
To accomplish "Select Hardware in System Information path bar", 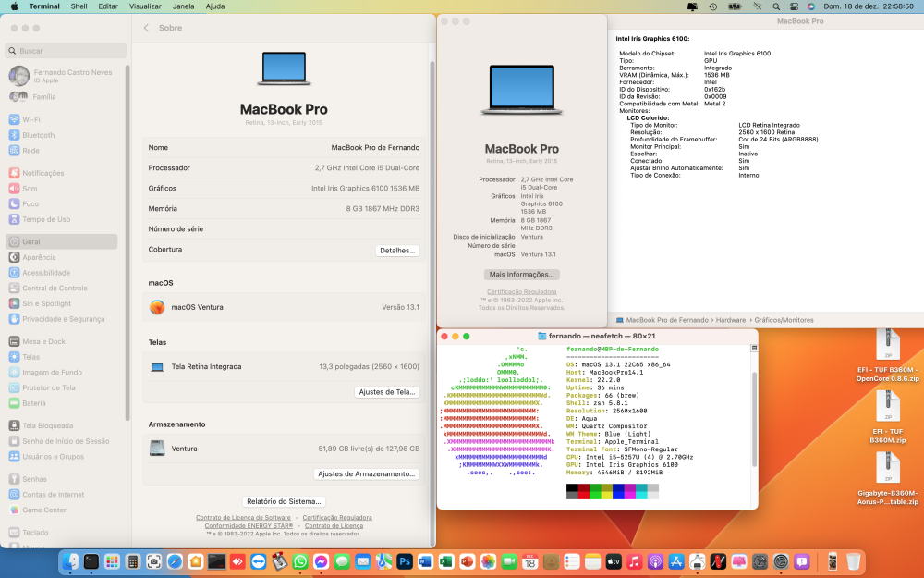I will pyautogui.click(x=731, y=320).
